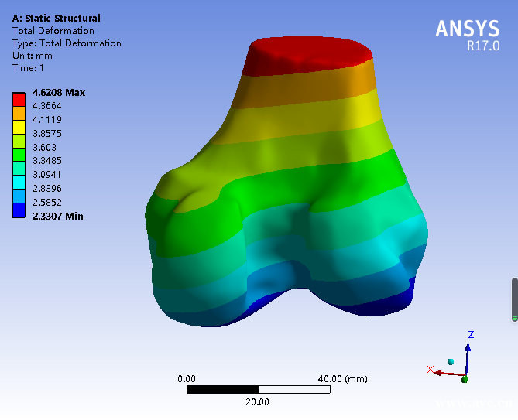This screenshot has height=420, width=518.
Task: Click the Unit: mm text
Action: click(32, 56)
